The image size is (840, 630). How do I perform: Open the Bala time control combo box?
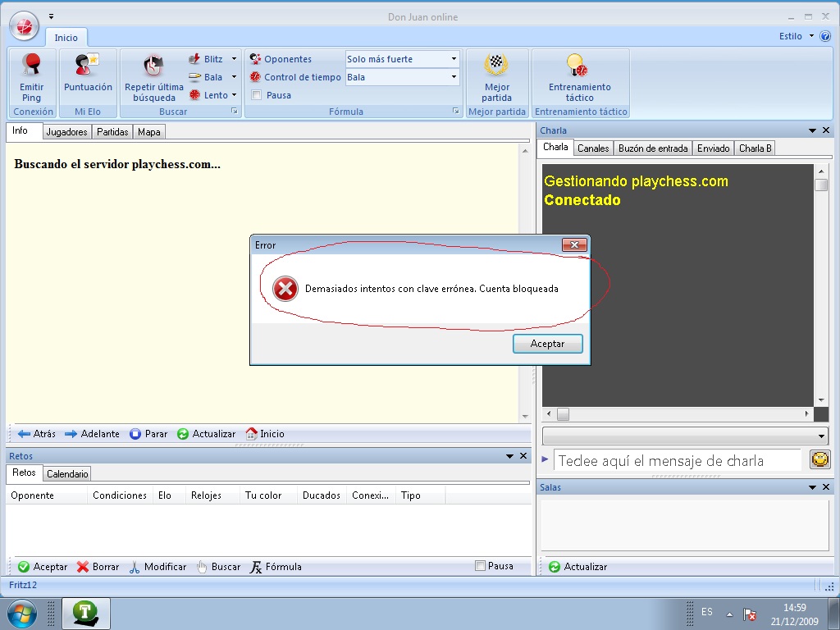click(402, 77)
